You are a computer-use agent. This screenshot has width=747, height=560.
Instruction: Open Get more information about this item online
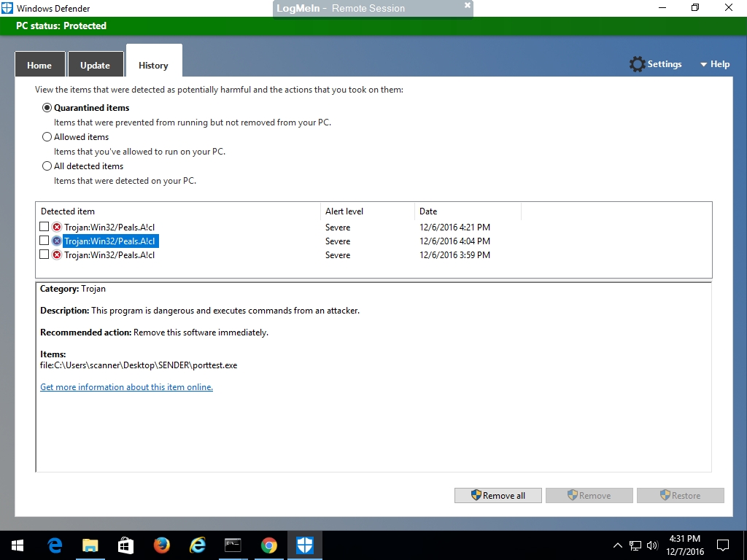pos(126,387)
